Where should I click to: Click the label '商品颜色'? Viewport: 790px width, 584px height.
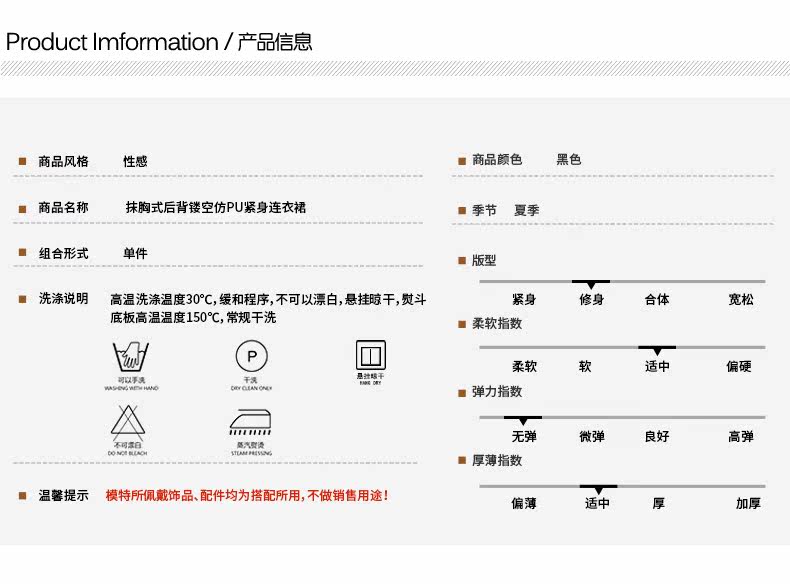pyautogui.click(x=497, y=160)
